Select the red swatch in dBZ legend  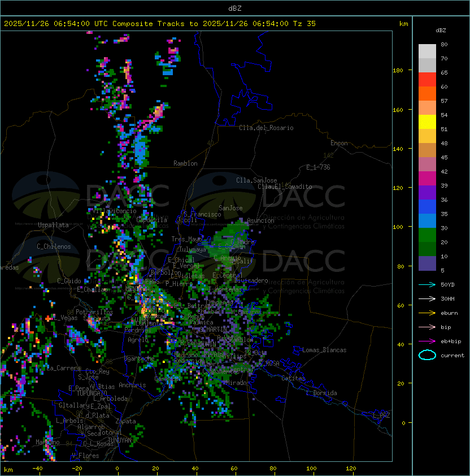[x=427, y=79]
